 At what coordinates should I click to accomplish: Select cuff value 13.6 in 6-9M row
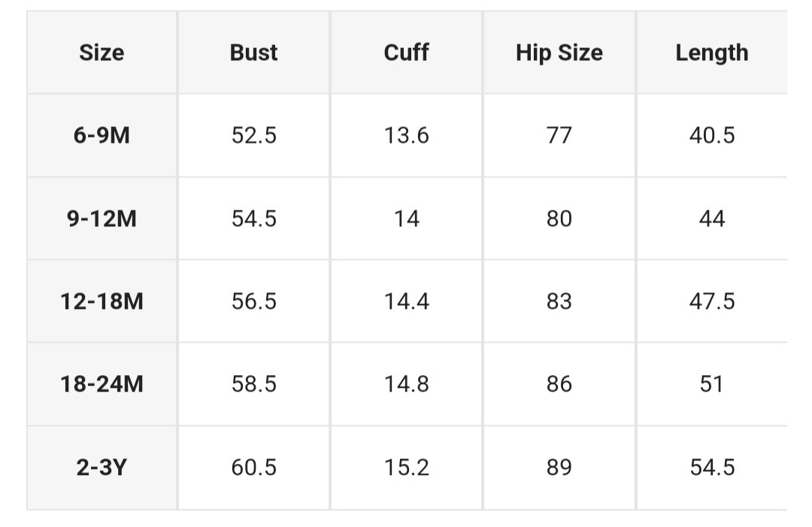point(406,135)
